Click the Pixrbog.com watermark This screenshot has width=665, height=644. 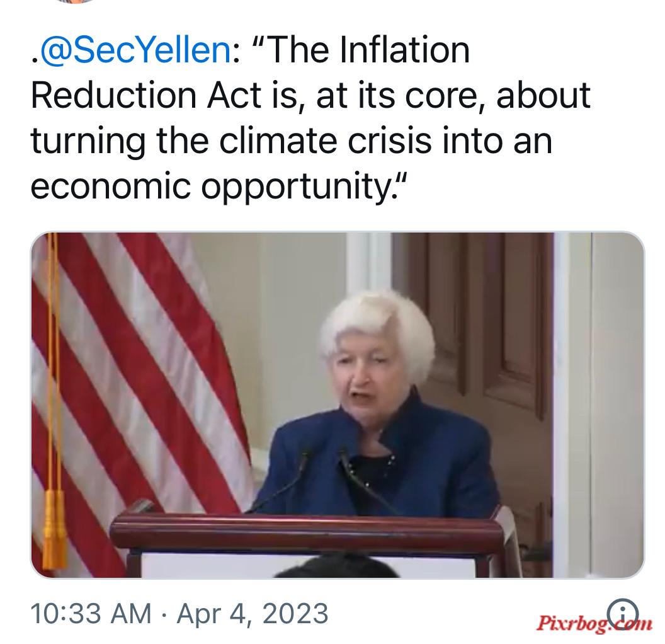(x=594, y=624)
